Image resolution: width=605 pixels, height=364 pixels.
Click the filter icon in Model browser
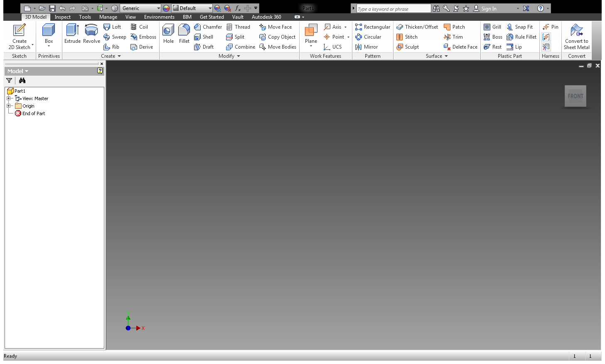coord(9,81)
